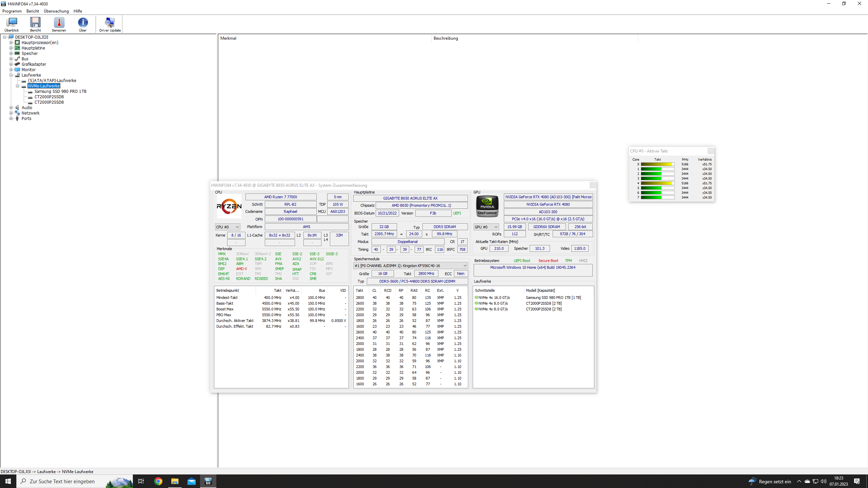
Task: Open the GPU #0 selection dropdown
Action: (x=486, y=227)
